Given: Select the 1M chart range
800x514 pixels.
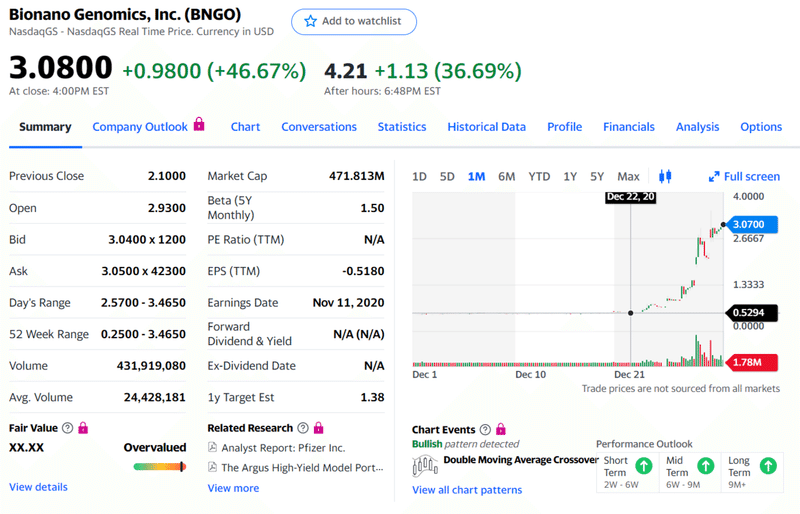Looking at the screenshot, I should (x=477, y=177).
